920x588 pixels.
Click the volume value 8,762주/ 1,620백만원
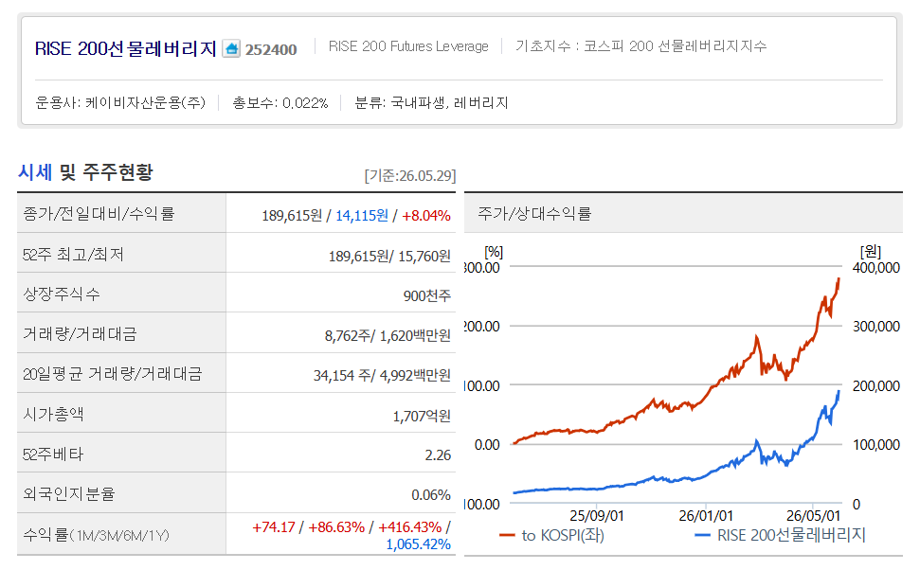coord(388,336)
